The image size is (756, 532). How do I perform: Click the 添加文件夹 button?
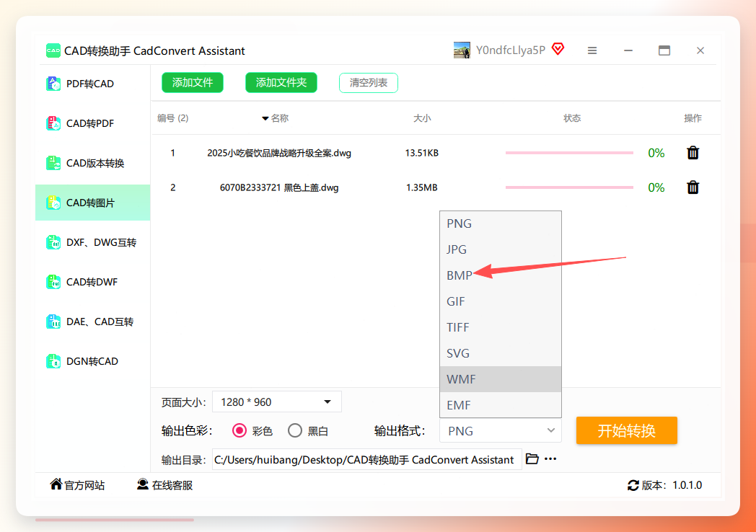[x=281, y=82]
